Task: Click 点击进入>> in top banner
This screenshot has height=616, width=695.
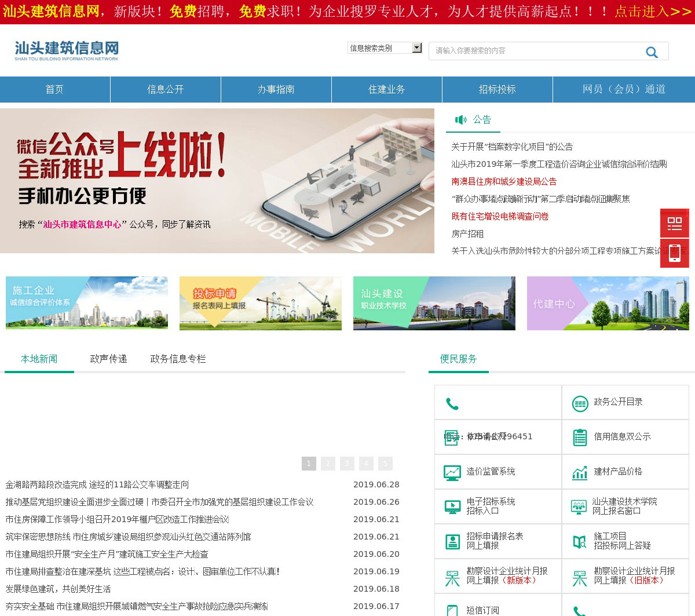Action: 653,12
